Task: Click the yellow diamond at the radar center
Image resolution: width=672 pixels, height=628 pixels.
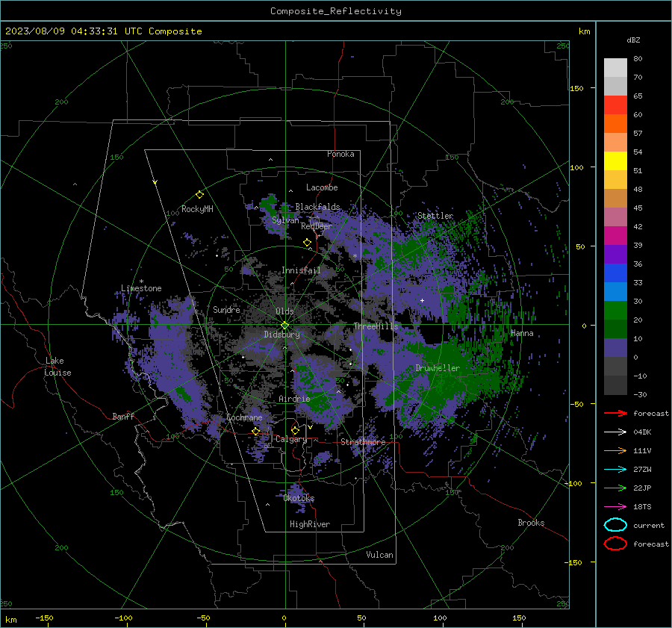Action: coord(284,326)
